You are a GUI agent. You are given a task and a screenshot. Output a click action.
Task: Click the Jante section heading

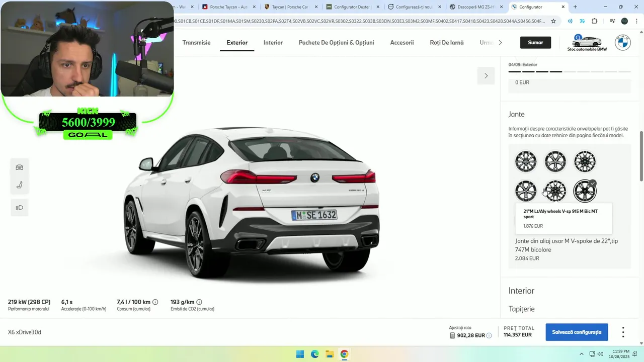[x=517, y=115]
